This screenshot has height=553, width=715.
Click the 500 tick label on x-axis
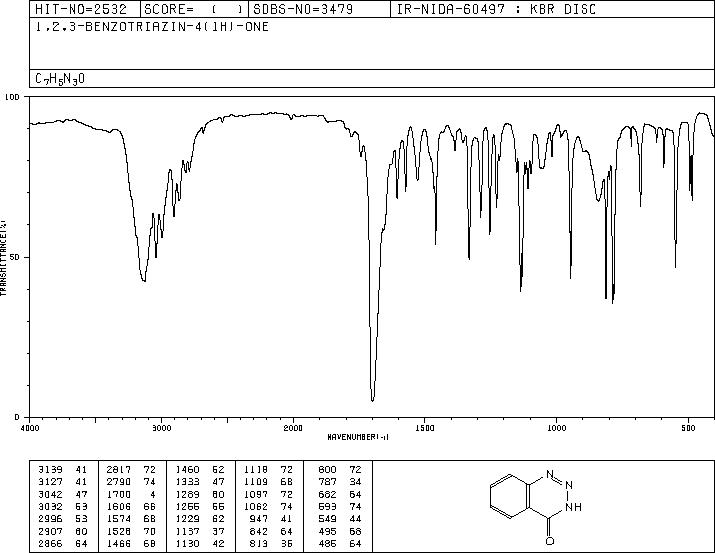(688, 428)
